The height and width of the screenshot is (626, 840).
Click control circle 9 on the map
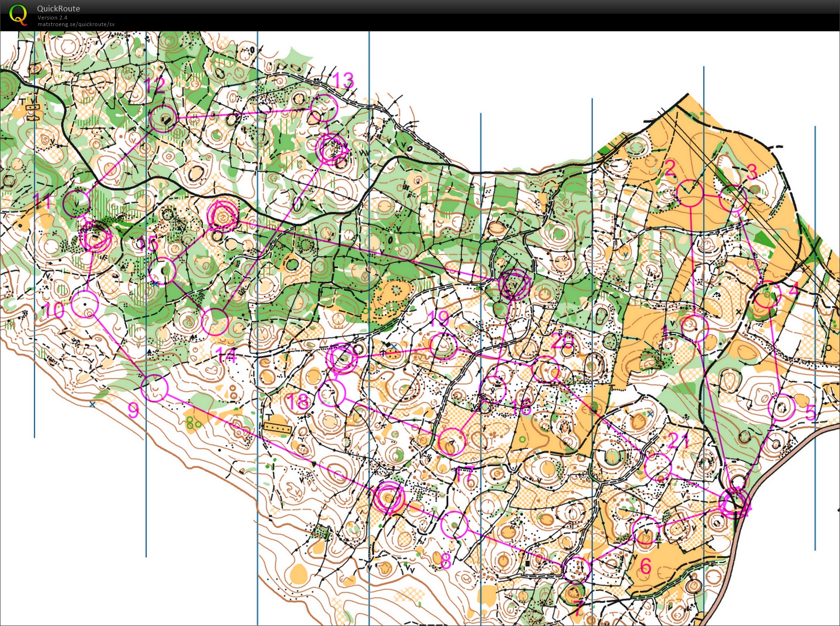pos(154,388)
